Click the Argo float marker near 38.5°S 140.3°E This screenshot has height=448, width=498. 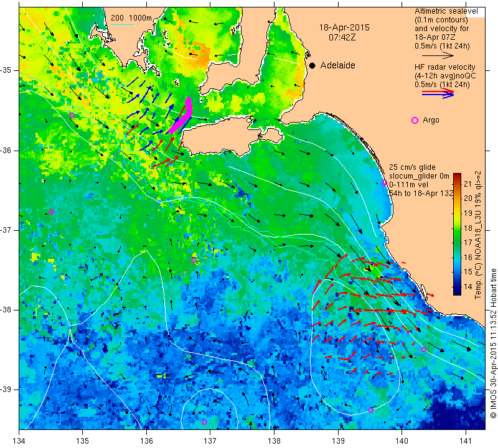point(423,350)
